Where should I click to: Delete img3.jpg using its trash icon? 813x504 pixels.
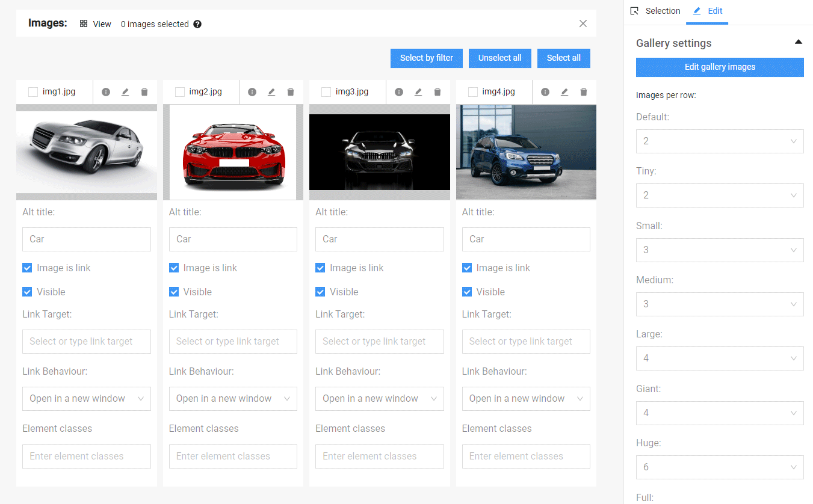(x=437, y=92)
